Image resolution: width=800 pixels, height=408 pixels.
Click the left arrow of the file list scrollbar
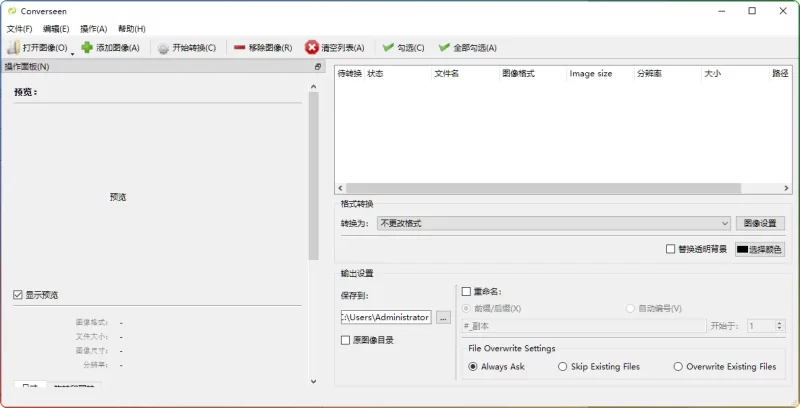click(x=340, y=188)
